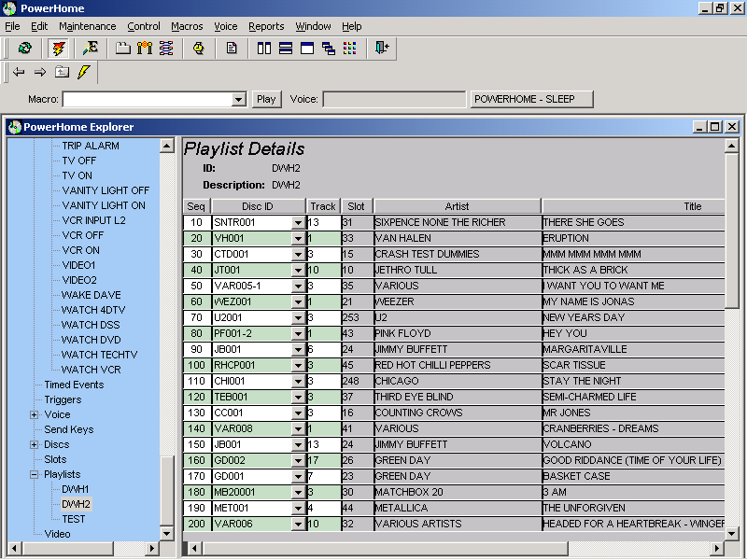The width and height of the screenshot is (747, 560).
Task: Open the Maintenance menu
Action: pyautogui.click(x=88, y=26)
